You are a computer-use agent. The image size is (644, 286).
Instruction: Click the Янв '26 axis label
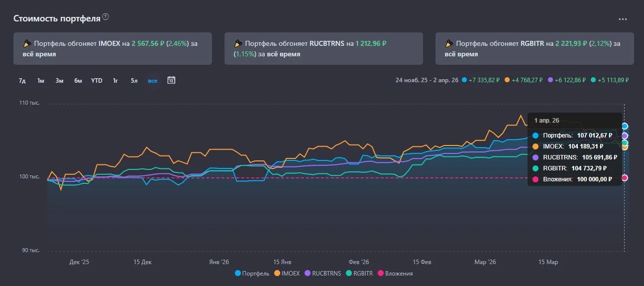(x=219, y=262)
